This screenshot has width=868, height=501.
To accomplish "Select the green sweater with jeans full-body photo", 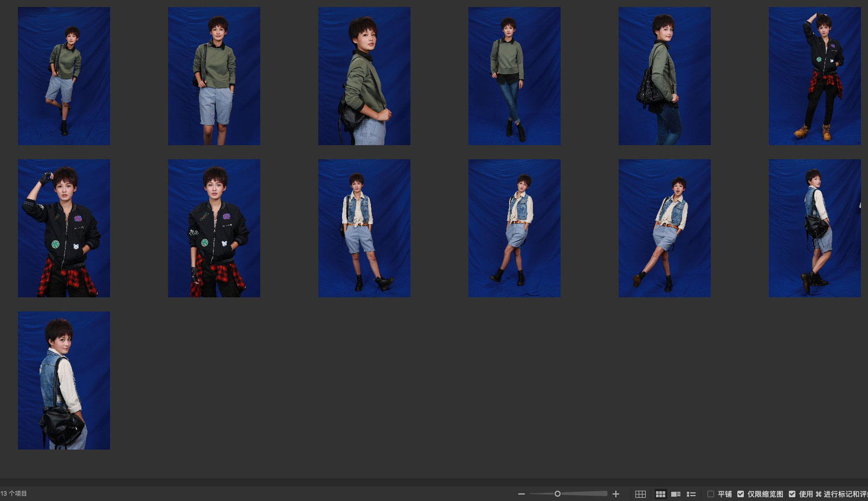I will click(x=515, y=76).
